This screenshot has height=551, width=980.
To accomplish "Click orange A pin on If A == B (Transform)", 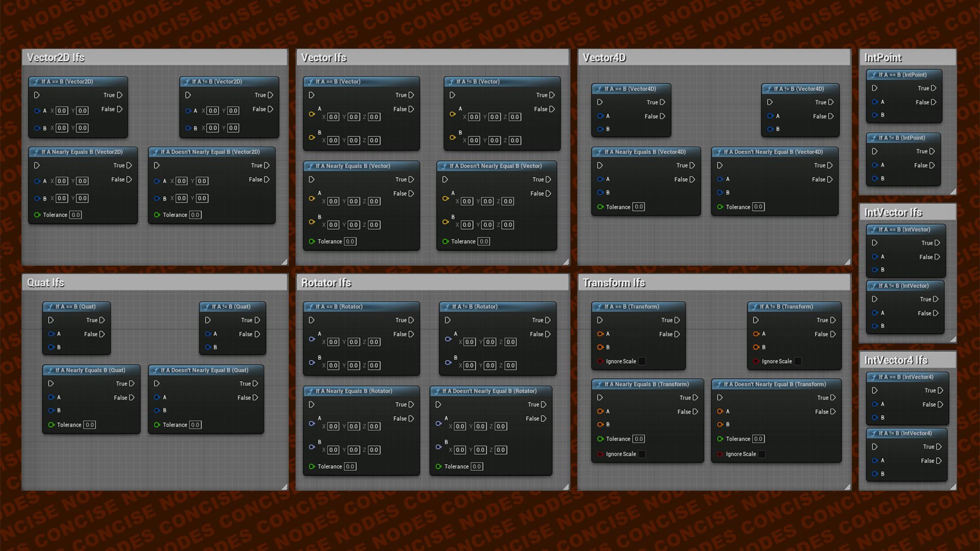I will [x=601, y=334].
